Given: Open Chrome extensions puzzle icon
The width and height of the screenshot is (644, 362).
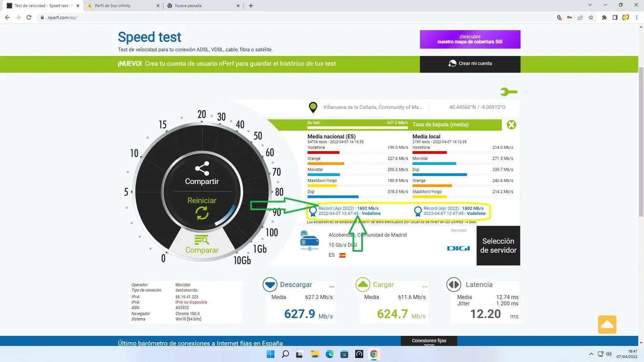Looking at the screenshot, I should pos(604,17).
